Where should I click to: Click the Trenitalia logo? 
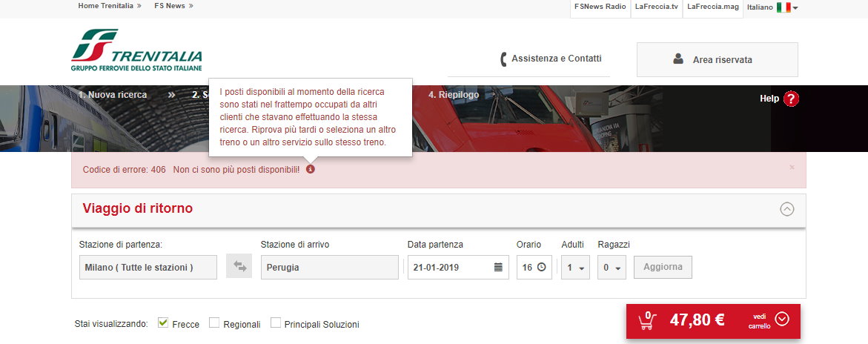136,50
